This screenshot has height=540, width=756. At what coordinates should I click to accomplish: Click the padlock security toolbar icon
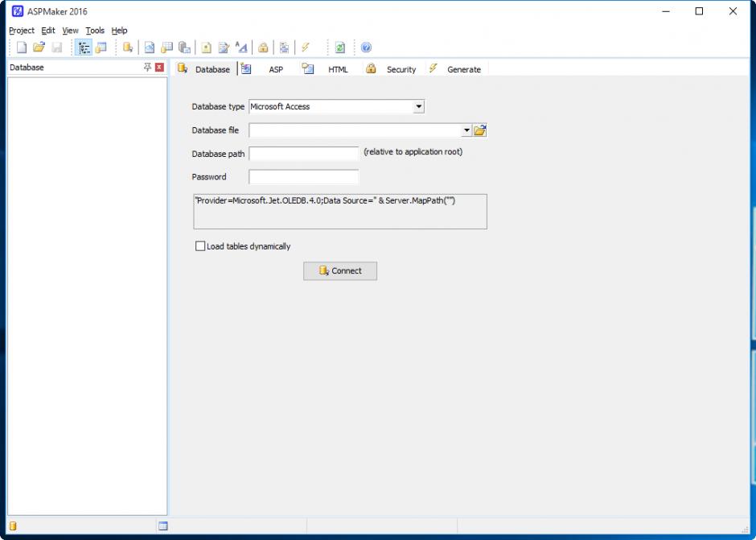click(263, 47)
